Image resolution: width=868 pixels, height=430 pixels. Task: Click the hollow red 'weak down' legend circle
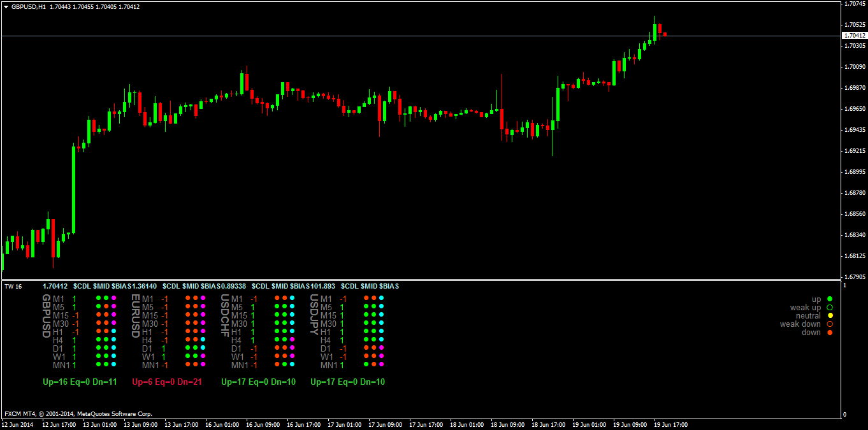(x=830, y=324)
